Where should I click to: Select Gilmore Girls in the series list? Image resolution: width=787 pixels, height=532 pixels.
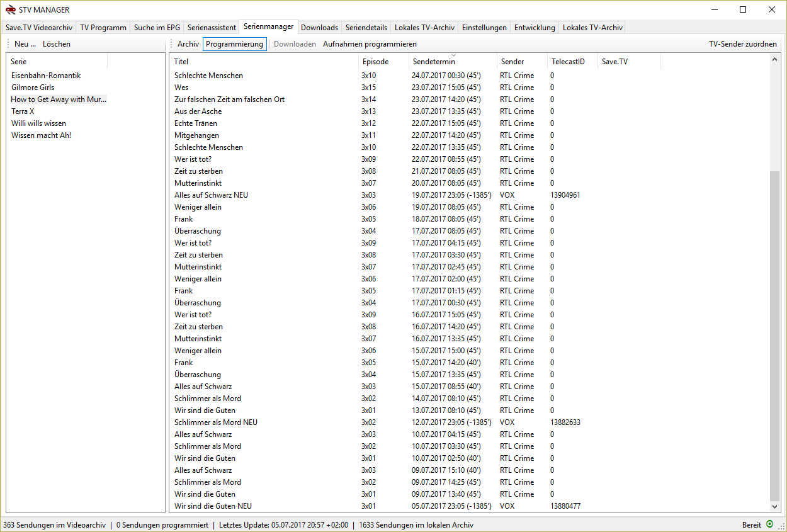(33, 88)
